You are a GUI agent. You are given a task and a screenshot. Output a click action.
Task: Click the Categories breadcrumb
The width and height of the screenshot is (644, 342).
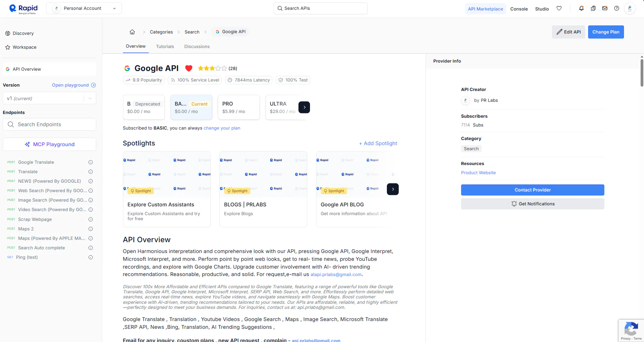pos(161,32)
